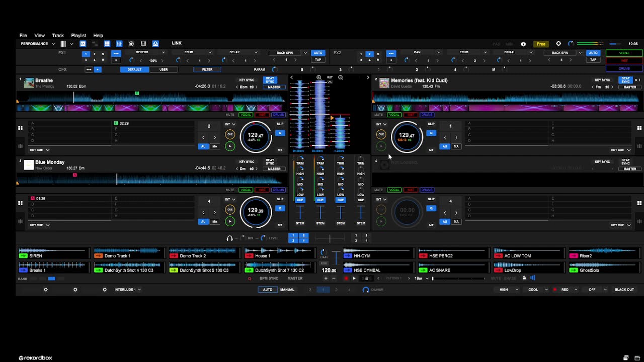
Task: Expand HOT CUE dropdown on deck 1
Action: coord(40,150)
